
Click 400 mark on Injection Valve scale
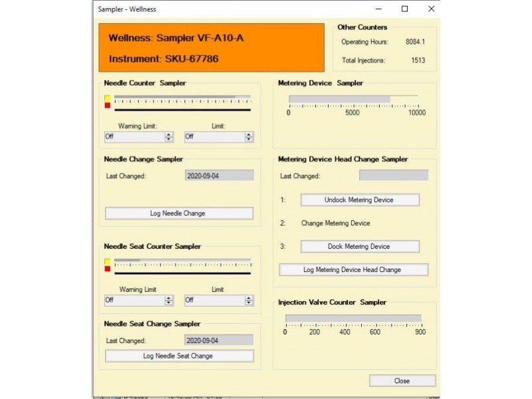point(344,332)
